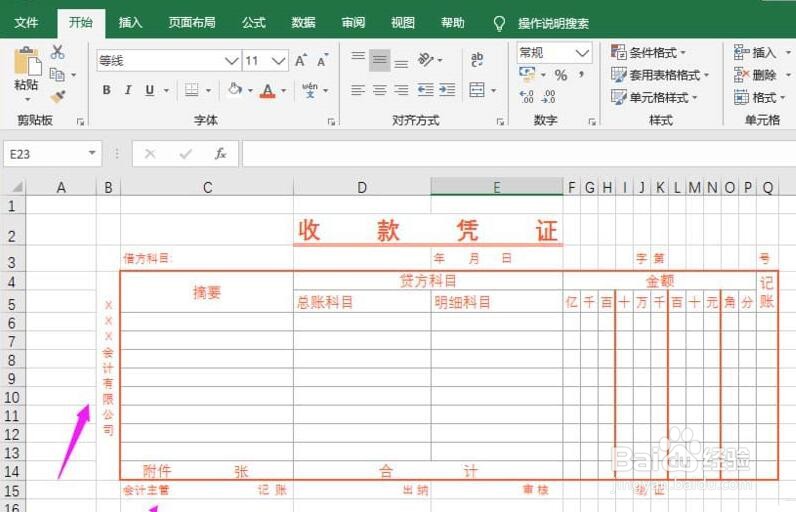Apply percent style format
This screenshot has width=796, height=512.
560,75
